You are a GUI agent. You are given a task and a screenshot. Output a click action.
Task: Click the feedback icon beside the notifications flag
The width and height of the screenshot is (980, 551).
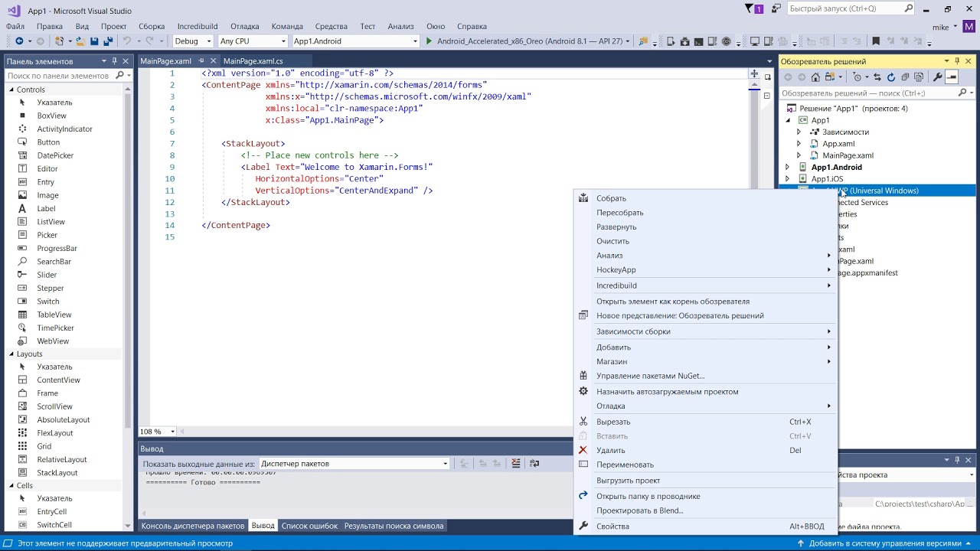[776, 9]
